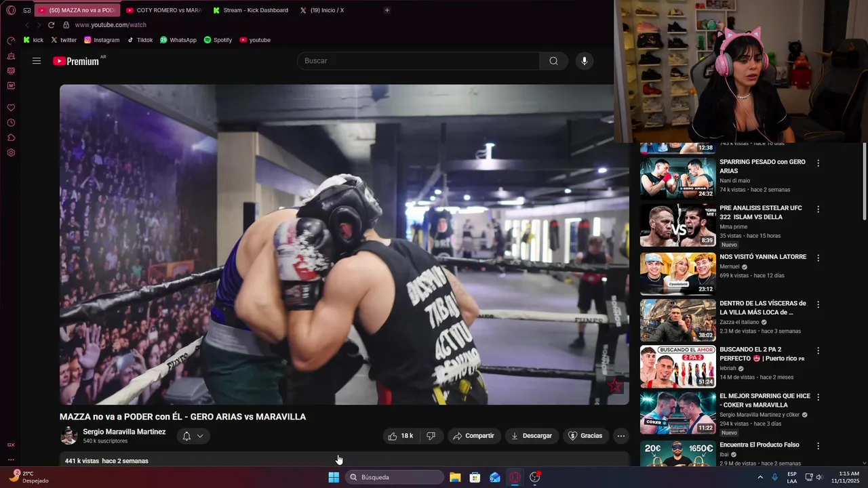Add a new browser tab with plus

coord(387,10)
